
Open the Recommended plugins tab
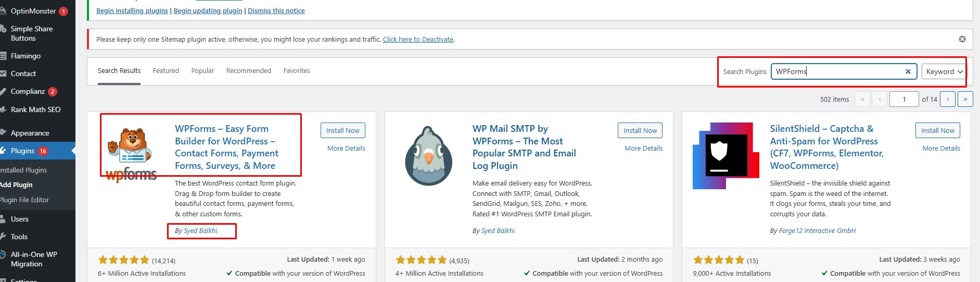[248, 71]
